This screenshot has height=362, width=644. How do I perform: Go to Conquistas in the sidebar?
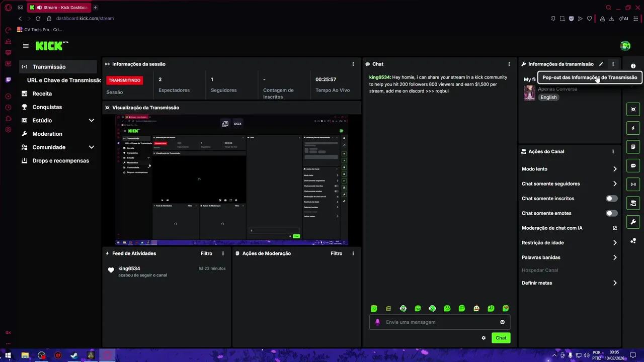(47, 107)
